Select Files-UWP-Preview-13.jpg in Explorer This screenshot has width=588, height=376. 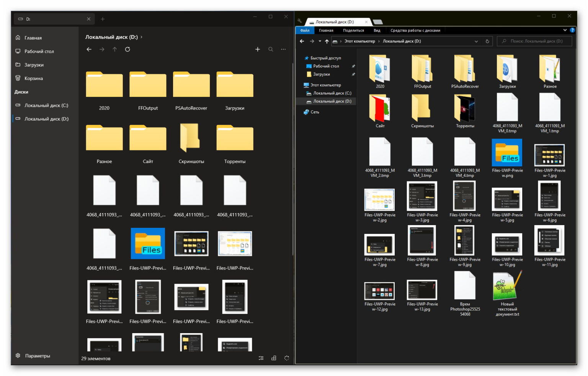(422, 296)
